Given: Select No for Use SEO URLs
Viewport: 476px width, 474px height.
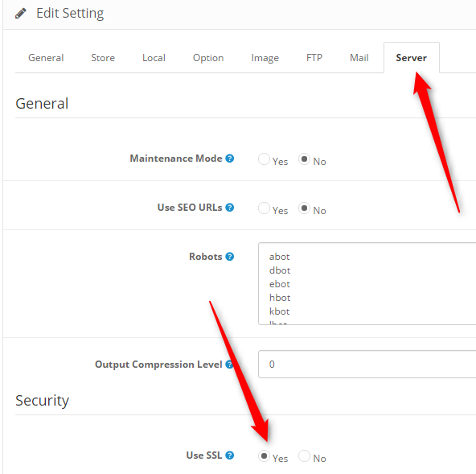Looking at the screenshot, I should (304, 208).
